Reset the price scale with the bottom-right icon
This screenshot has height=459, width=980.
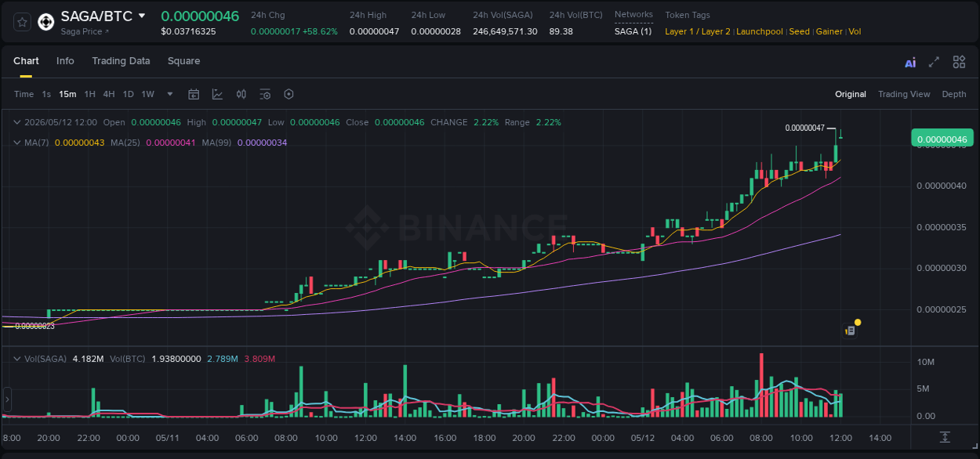coord(945,436)
